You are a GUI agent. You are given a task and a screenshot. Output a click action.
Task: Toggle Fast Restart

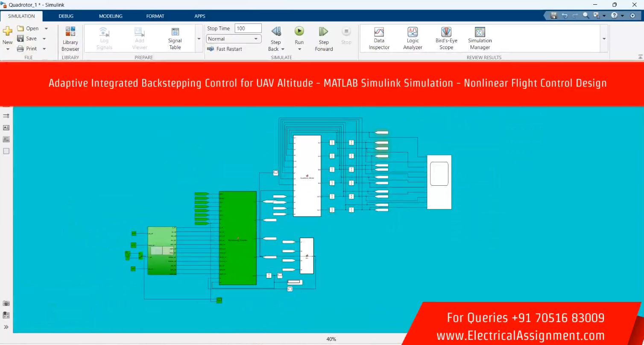225,49
